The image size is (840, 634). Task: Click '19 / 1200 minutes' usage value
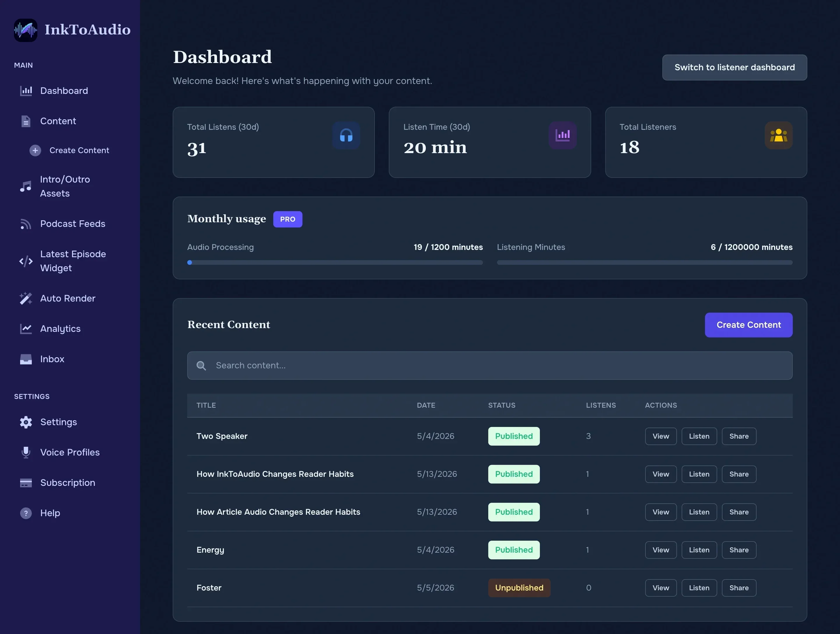pos(448,247)
